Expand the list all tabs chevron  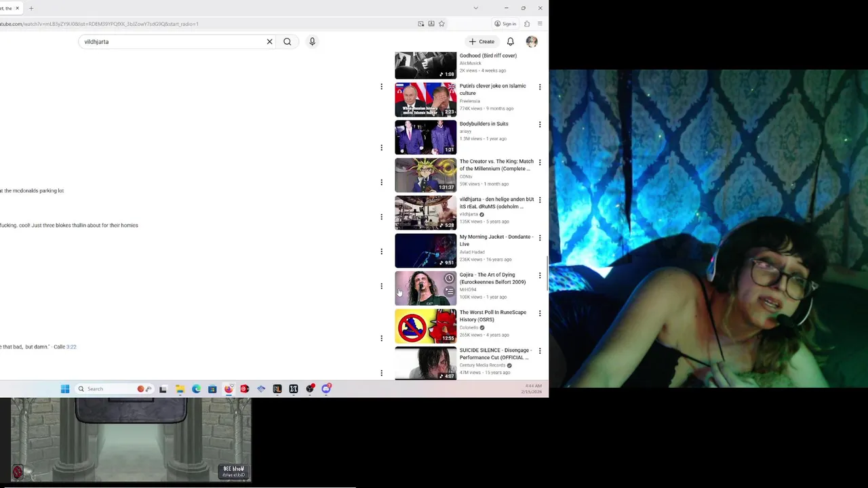coord(475,8)
